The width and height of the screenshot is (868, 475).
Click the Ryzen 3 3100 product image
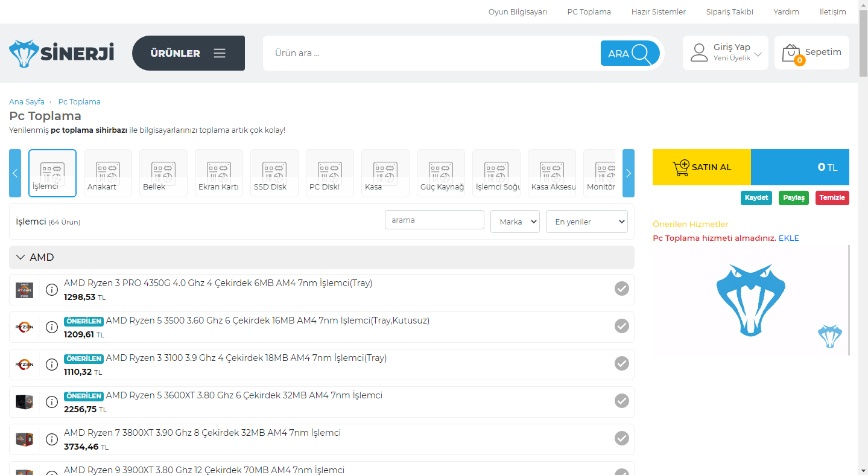click(x=25, y=365)
